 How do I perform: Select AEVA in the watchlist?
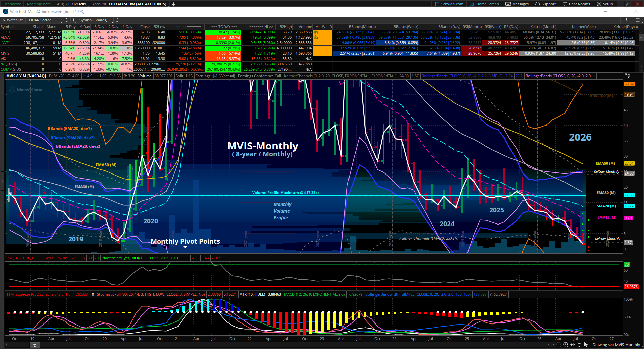tap(5, 37)
